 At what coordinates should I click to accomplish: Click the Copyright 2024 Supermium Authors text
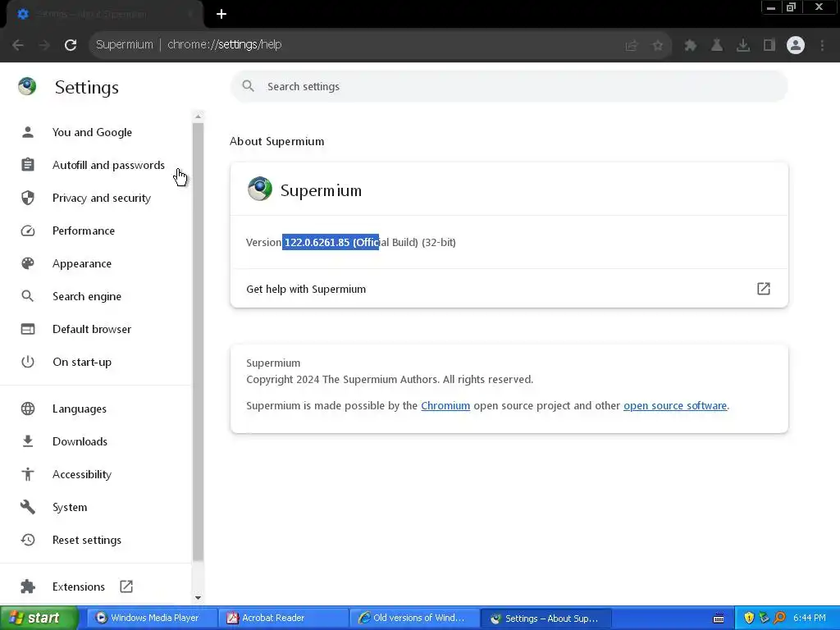point(390,379)
